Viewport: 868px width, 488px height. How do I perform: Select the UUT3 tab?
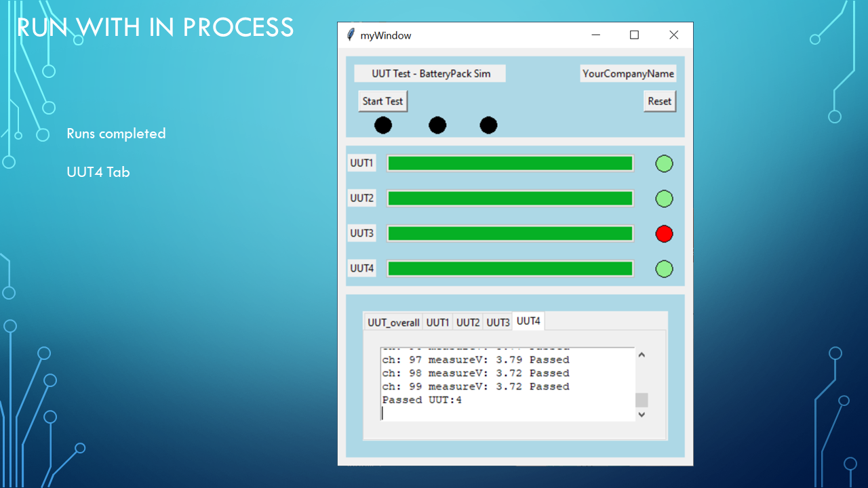coord(498,322)
